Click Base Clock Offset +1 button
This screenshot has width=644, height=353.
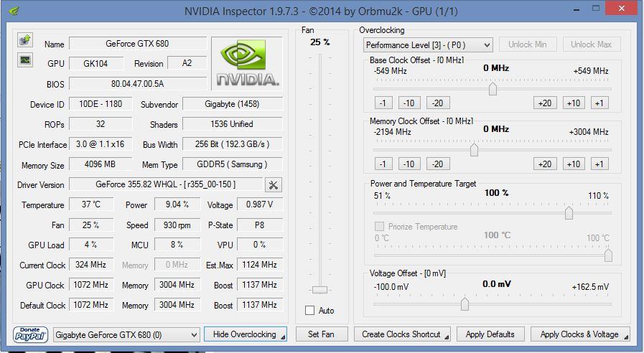tap(599, 103)
